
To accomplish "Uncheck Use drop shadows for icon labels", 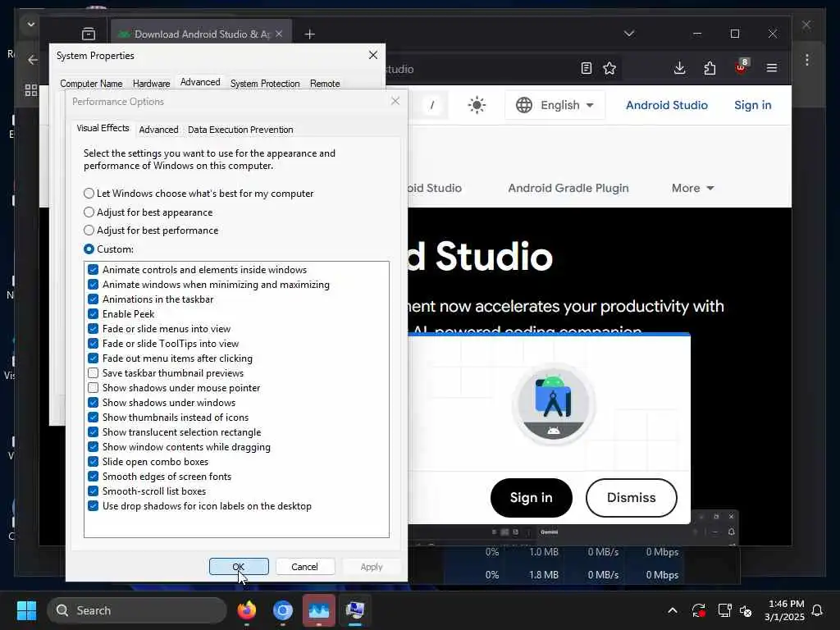I will pyautogui.click(x=93, y=505).
